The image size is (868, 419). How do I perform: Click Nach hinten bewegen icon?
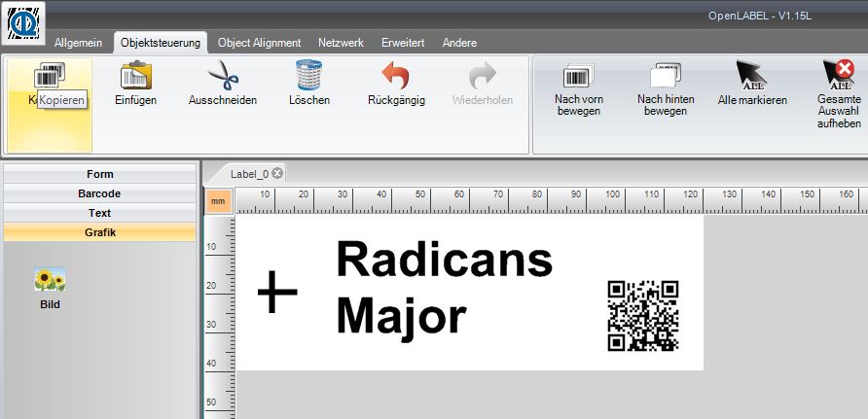coord(666,75)
